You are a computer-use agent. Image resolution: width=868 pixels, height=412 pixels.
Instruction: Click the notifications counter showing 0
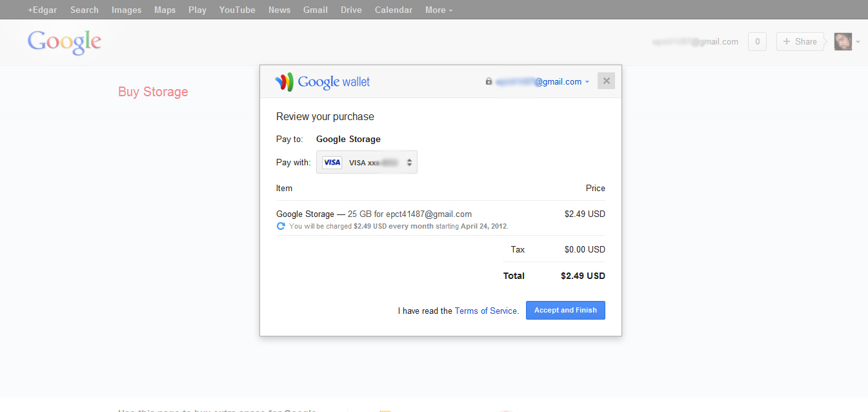point(756,41)
